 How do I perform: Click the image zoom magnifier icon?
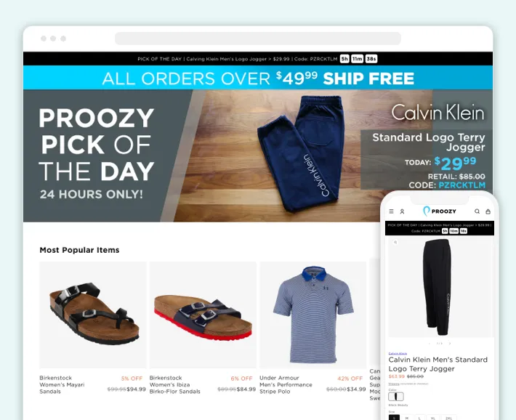395,242
